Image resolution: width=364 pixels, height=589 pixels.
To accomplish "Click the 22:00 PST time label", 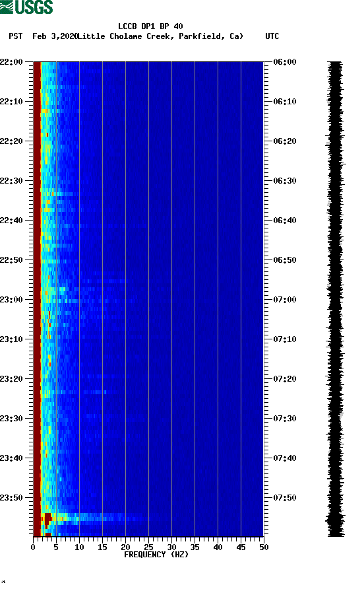I will click(11, 62).
